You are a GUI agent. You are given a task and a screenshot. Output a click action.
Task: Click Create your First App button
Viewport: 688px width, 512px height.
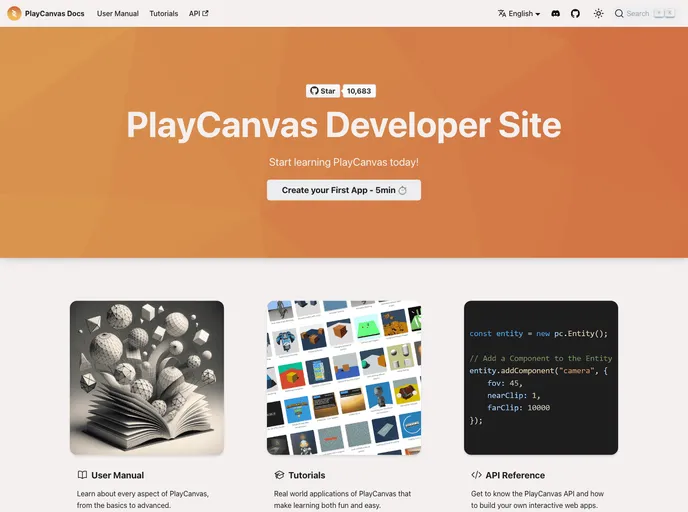coord(344,190)
